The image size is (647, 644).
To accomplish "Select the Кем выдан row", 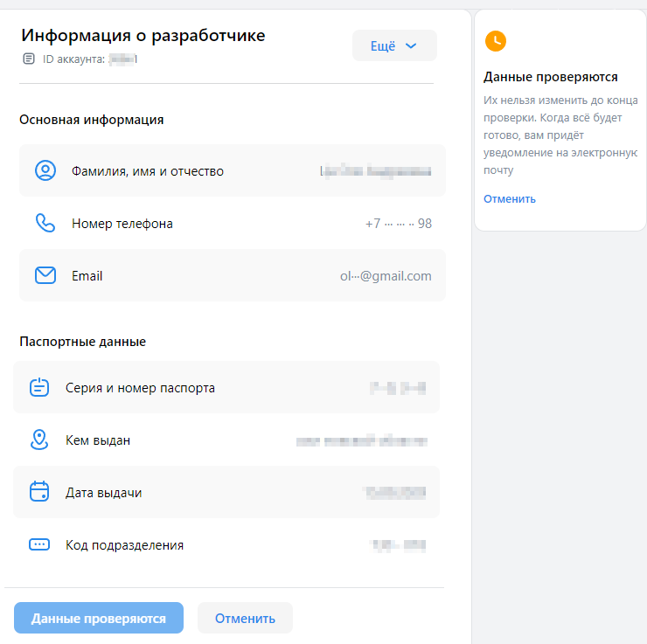I will (x=226, y=440).
